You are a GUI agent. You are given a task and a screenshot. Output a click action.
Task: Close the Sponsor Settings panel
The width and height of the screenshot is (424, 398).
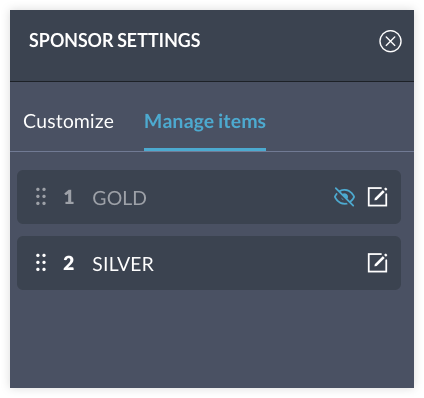(390, 41)
